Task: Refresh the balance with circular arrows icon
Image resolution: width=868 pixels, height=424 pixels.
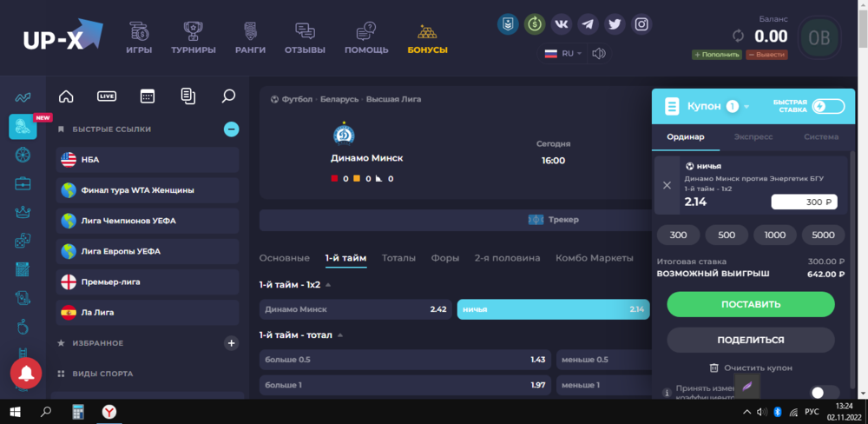Action: (x=738, y=36)
